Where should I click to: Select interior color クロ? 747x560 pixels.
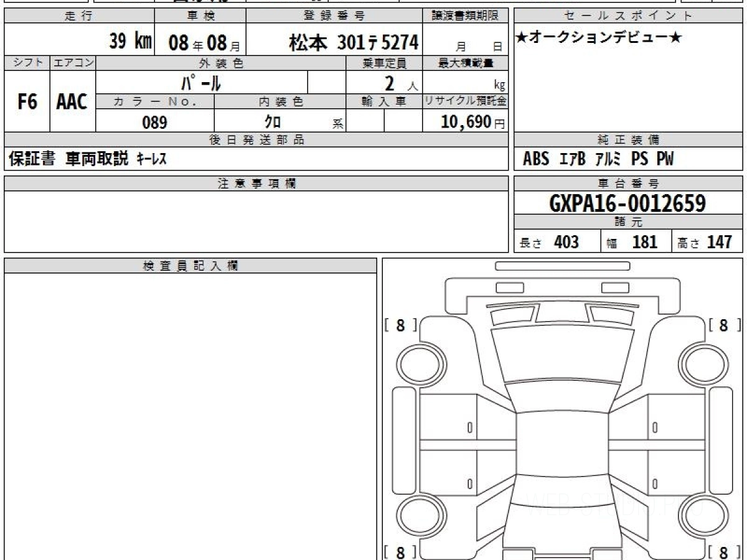coord(273,121)
